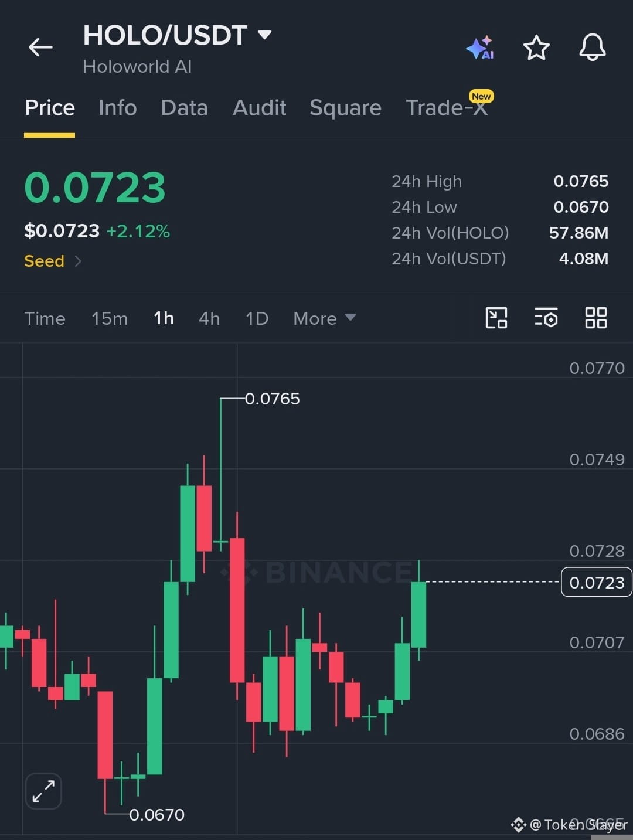Click the $0.0723 USD price text
The width and height of the screenshot is (633, 840).
[62, 231]
